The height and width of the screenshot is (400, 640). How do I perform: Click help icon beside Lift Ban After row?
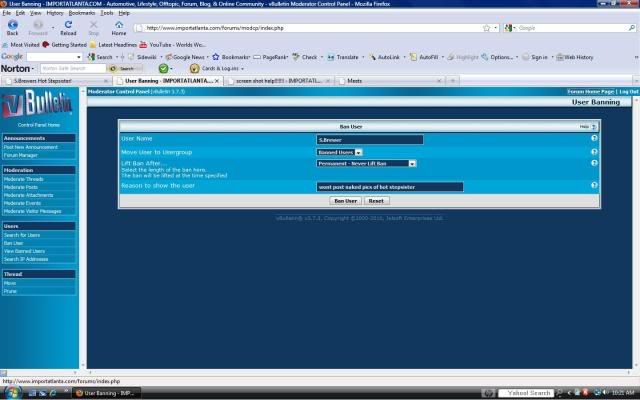(x=594, y=163)
